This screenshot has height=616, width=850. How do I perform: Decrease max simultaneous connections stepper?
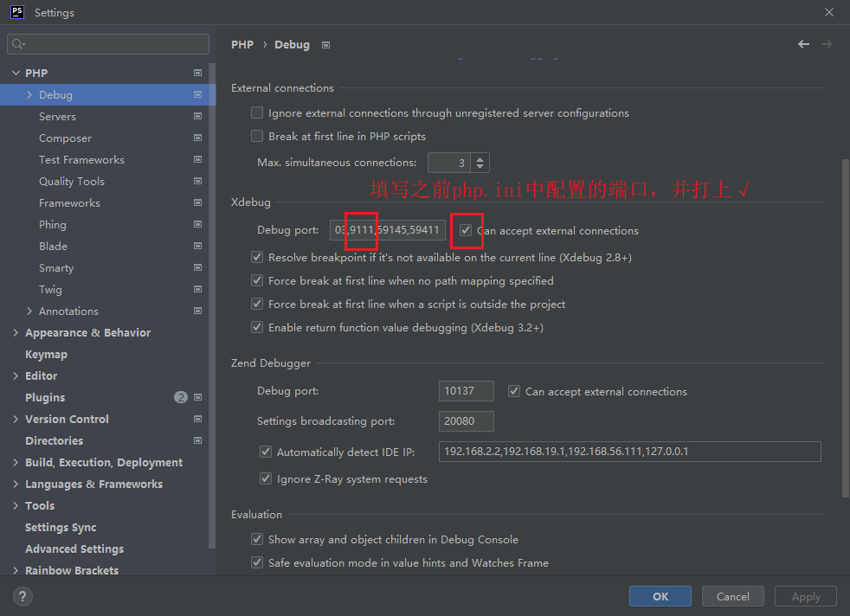point(480,166)
